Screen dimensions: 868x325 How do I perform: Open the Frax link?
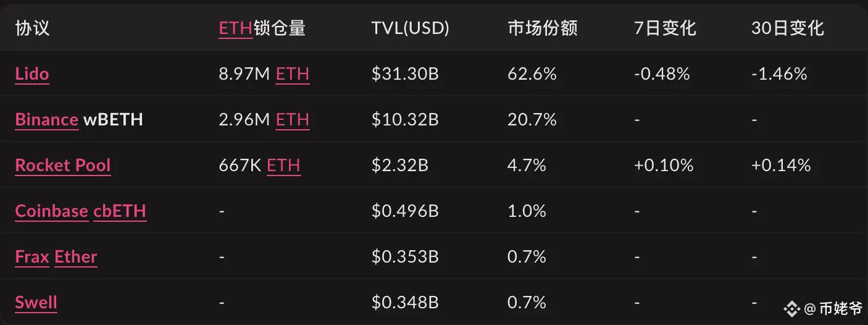coord(32,256)
